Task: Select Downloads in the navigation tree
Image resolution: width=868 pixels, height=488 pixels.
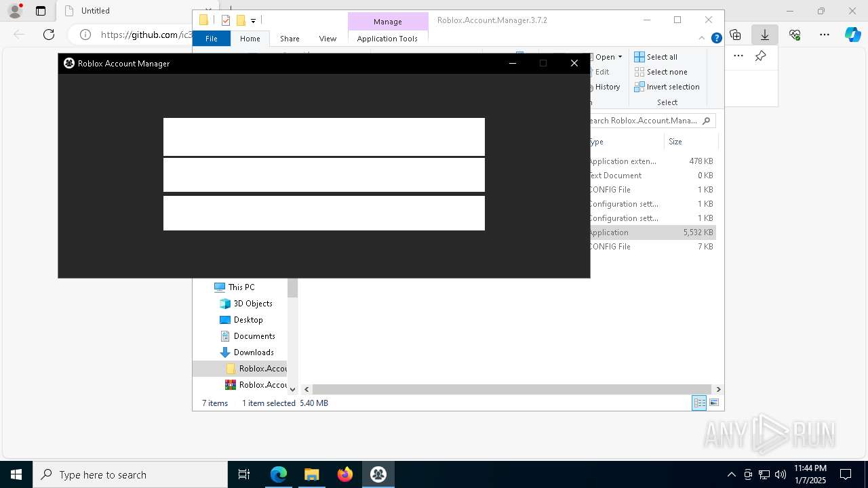Action: (x=247, y=352)
